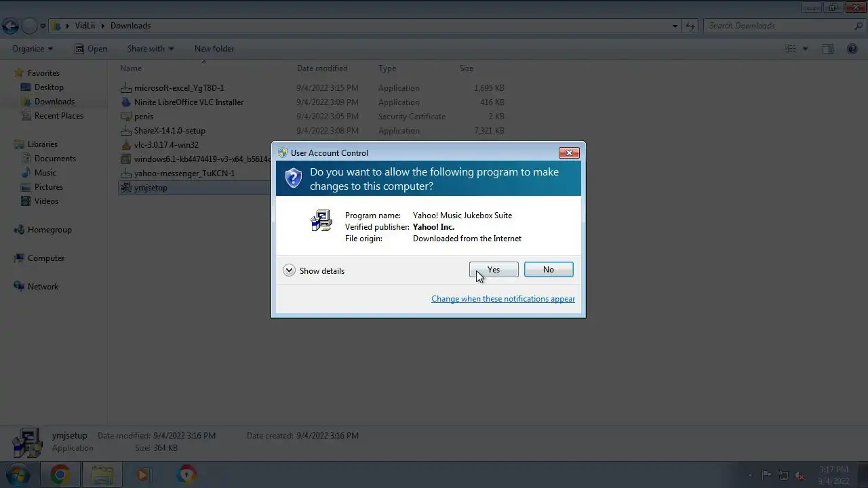Select vlc-3.0.17.4-win32 file
Viewport: 868px width, 488px height.
tap(166, 145)
